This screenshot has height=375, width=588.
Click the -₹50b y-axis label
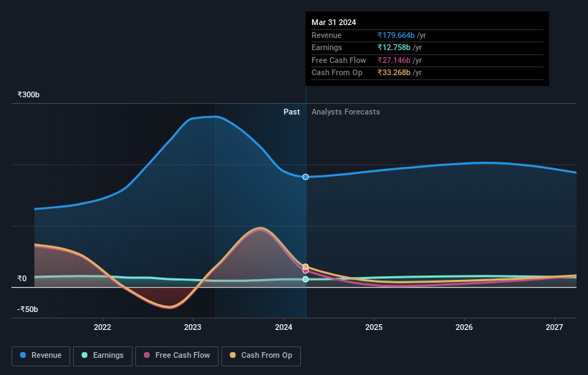tap(27, 309)
